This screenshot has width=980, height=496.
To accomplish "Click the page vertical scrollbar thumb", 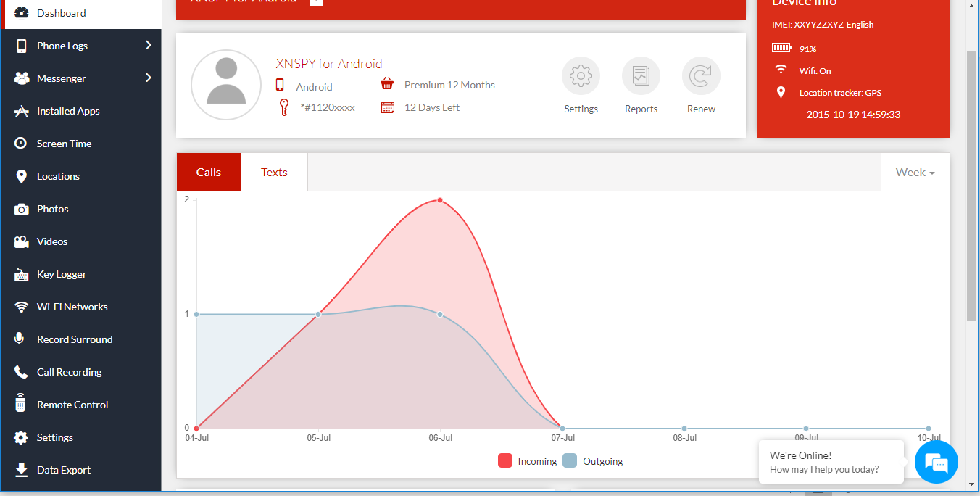I will point(972,185).
